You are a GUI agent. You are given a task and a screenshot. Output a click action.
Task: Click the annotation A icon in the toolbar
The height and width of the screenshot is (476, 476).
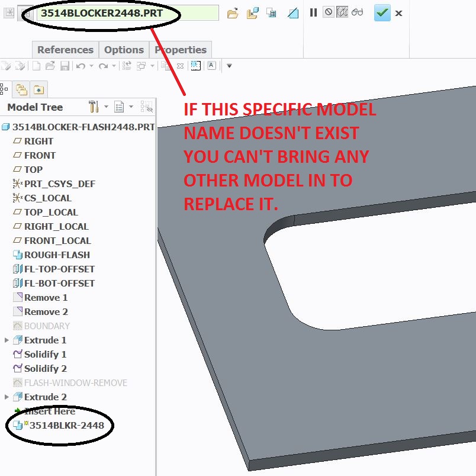click(x=211, y=65)
